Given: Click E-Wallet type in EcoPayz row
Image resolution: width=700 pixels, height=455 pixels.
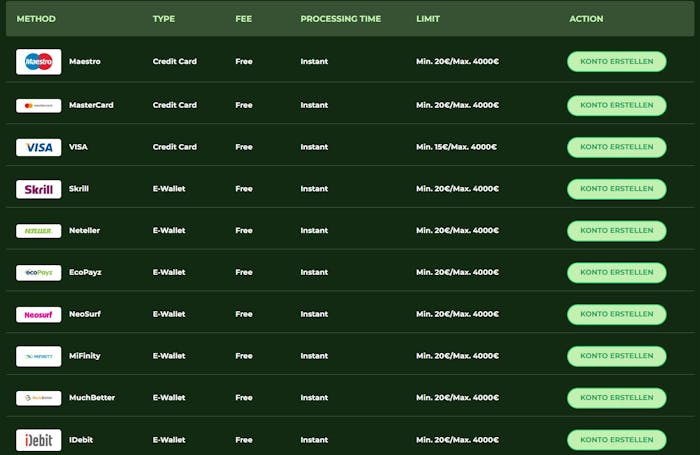Looking at the screenshot, I should coord(169,272).
